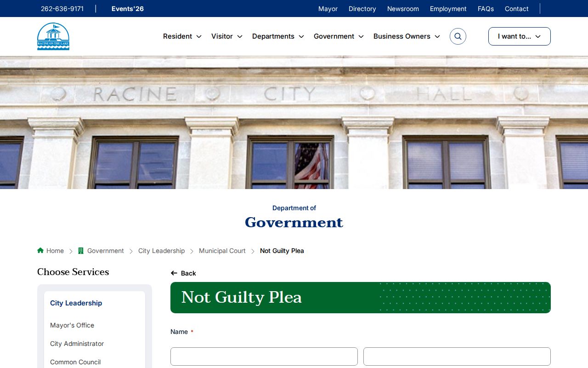This screenshot has height=368, width=588.
Task: Expand the Resident menu
Action: point(182,36)
